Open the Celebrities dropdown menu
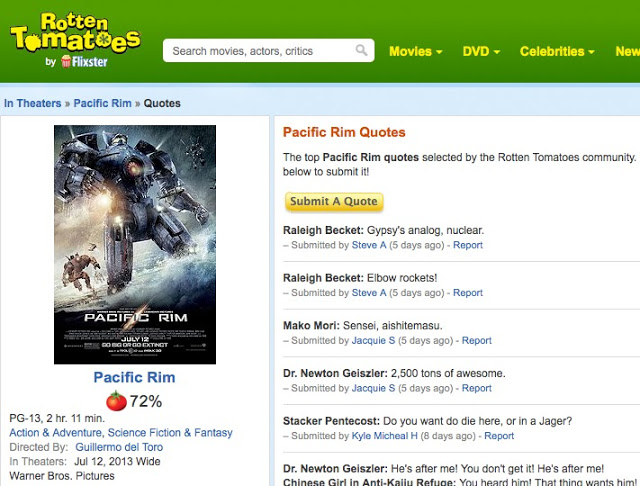The image size is (640, 486). [x=556, y=51]
